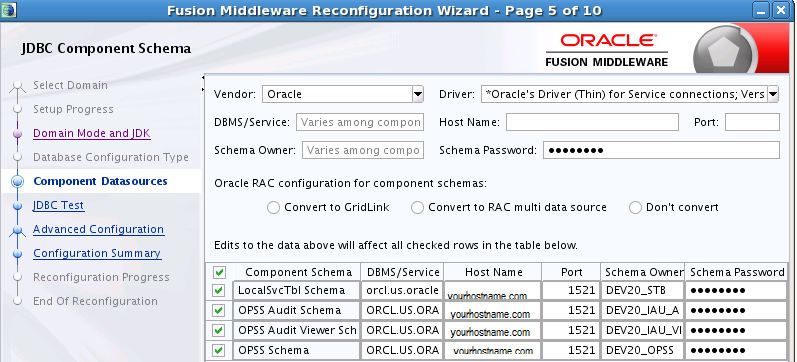Go to the JDBC Test step

58,205
